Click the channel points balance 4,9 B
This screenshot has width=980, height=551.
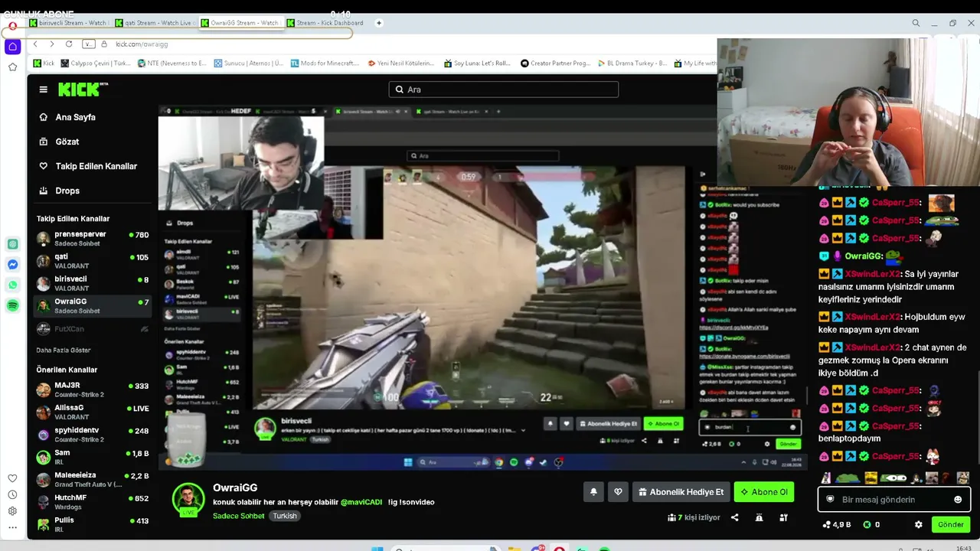click(x=836, y=525)
